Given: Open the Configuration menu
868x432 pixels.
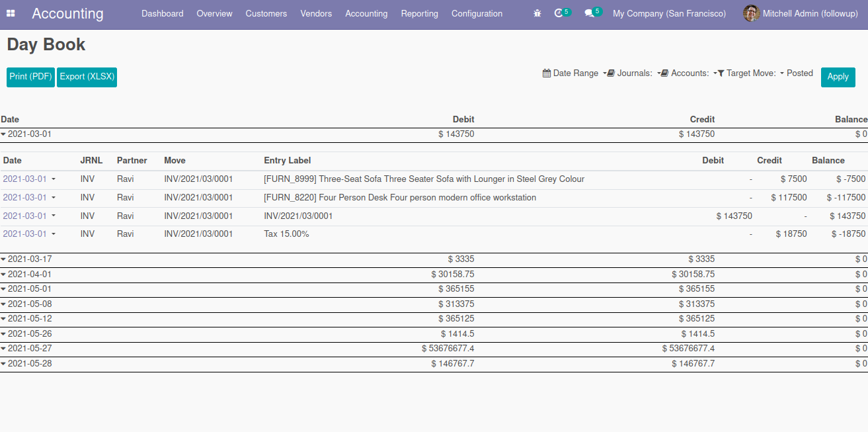Looking at the screenshot, I should pos(477,13).
